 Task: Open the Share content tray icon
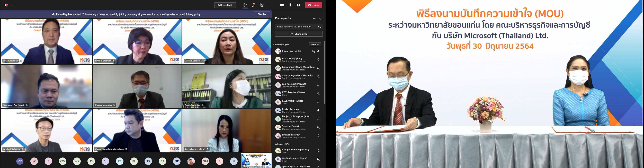[299, 5]
